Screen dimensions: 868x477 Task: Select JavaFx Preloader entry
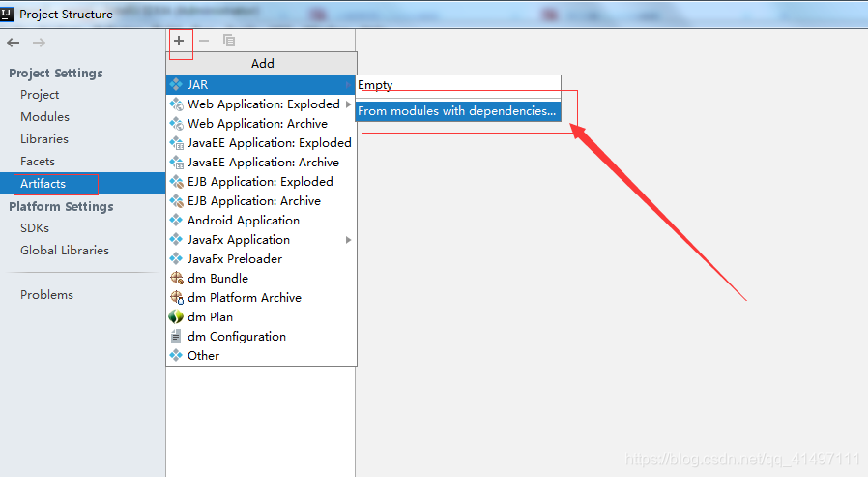[261, 258]
